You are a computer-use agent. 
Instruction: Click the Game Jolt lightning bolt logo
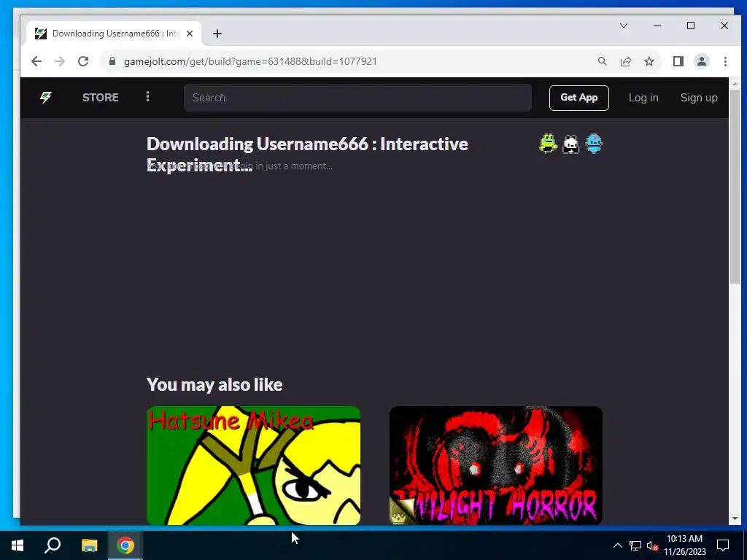(x=46, y=98)
